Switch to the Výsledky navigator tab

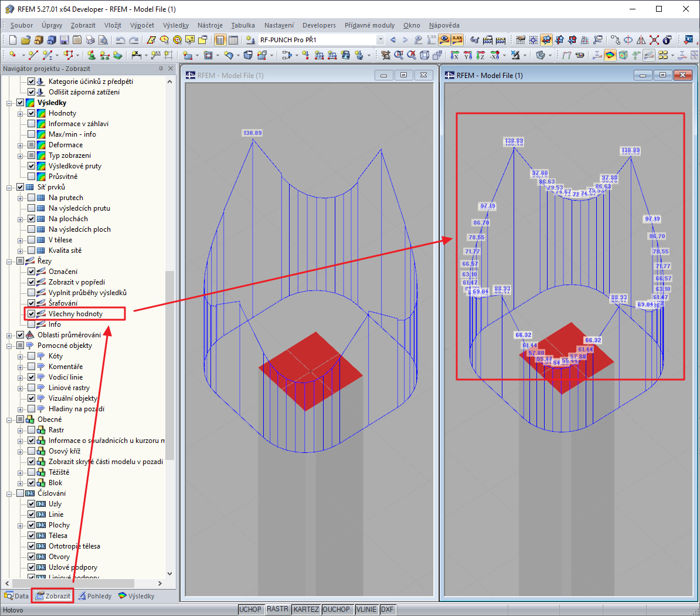coord(137,596)
